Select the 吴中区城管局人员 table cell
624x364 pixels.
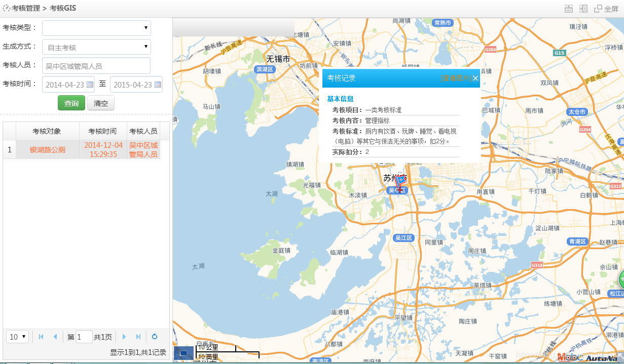[x=143, y=150]
